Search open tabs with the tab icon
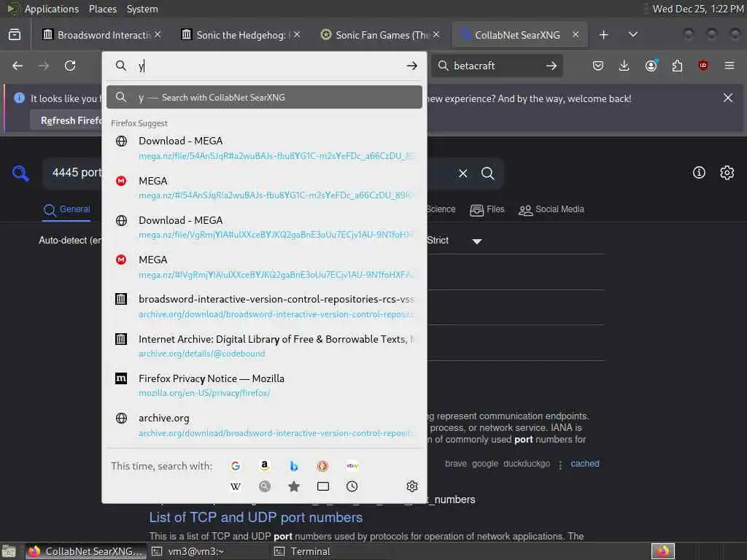The height and width of the screenshot is (560, 747). (x=323, y=486)
